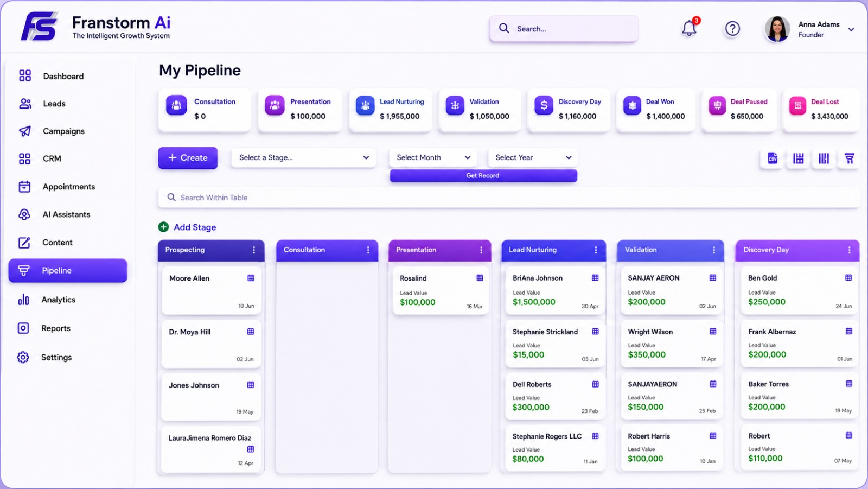
Task: Click the Deal Won summary card
Action: tap(655, 110)
